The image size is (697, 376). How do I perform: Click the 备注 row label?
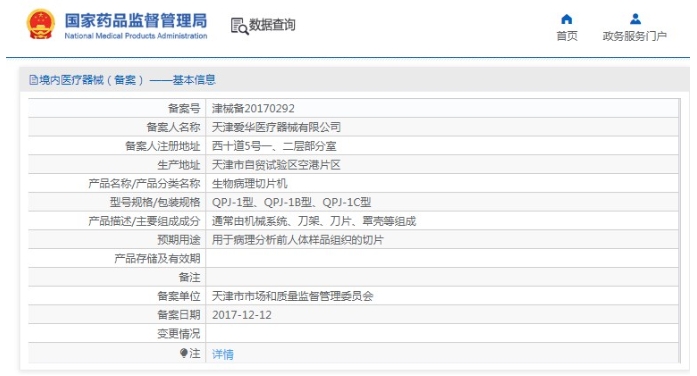click(189, 277)
